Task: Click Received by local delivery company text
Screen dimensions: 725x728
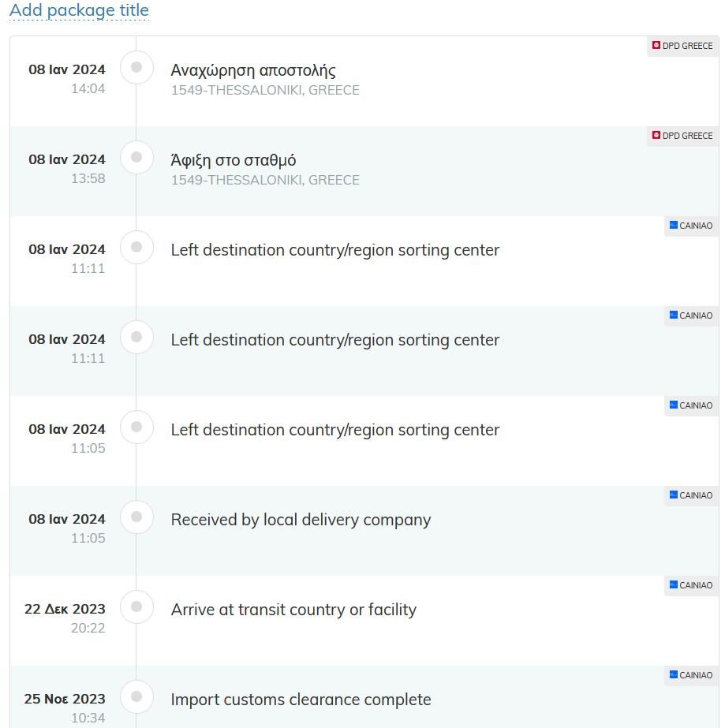Action: (301, 520)
